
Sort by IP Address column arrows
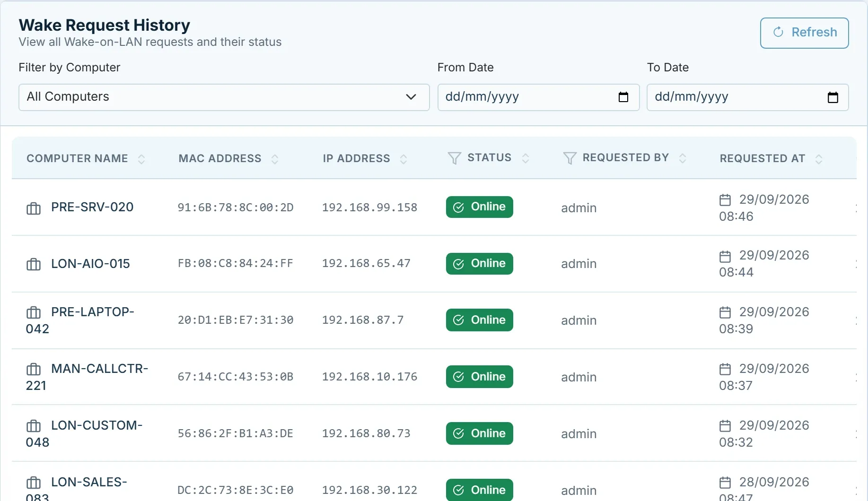(403, 159)
